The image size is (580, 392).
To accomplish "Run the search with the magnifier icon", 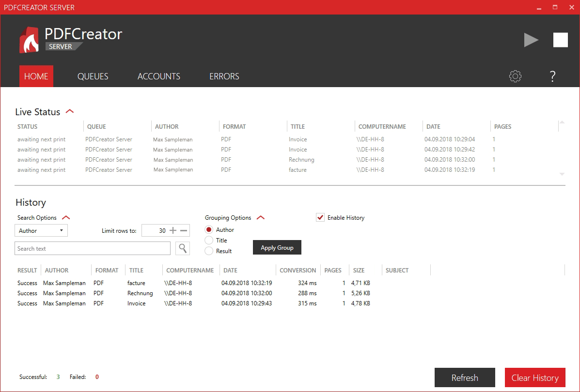I will [182, 248].
